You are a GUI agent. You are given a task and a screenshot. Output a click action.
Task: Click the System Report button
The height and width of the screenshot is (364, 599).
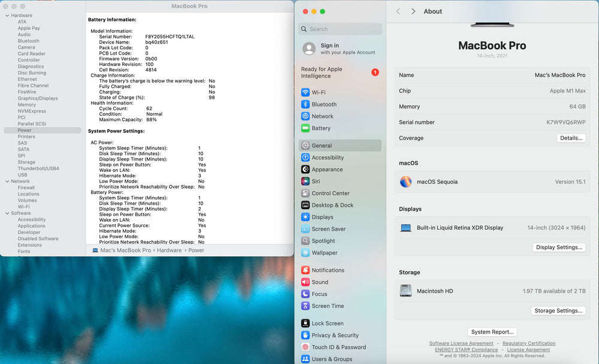coord(492,332)
